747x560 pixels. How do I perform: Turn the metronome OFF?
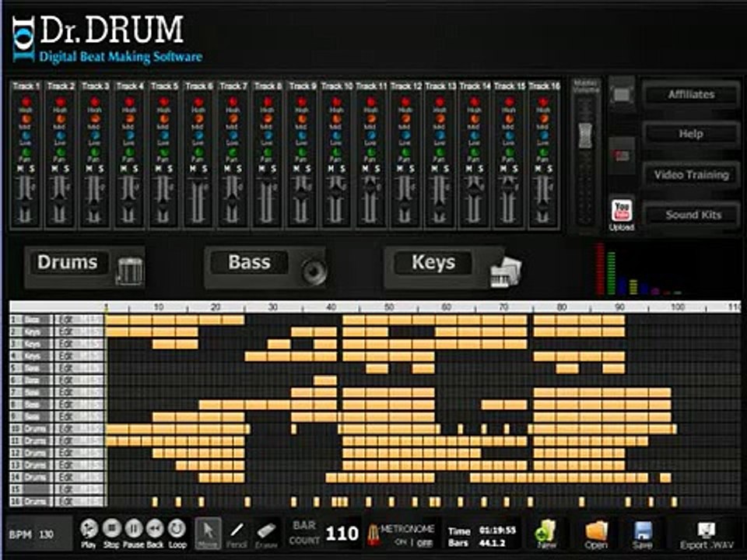[x=425, y=542]
